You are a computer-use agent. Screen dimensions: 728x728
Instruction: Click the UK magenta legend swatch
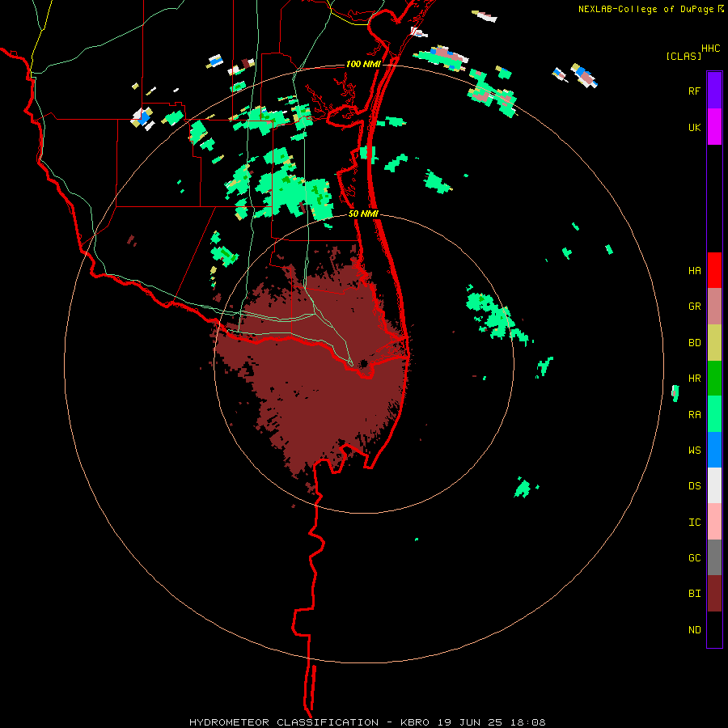pos(714,126)
